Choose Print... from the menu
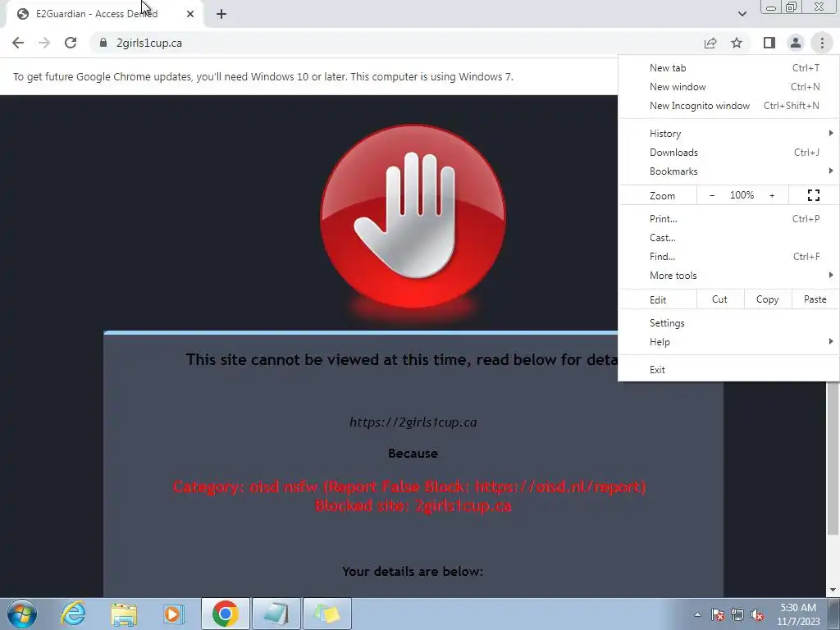Screen dimensions: 840x630 728,218
